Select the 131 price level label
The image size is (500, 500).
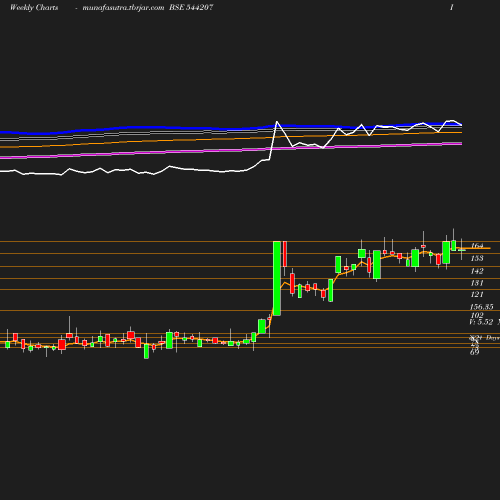pyautogui.click(x=477, y=283)
